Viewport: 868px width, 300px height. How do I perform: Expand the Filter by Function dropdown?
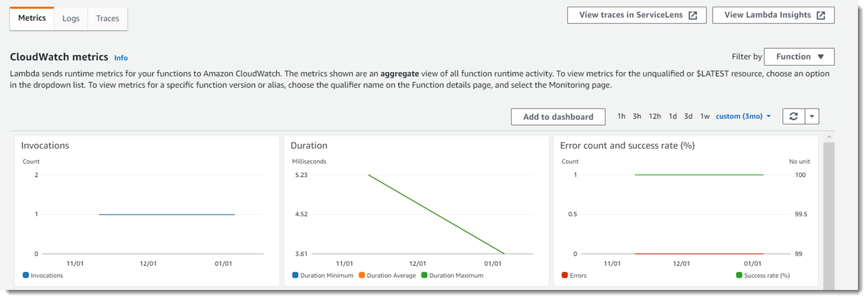coord(800,57)
